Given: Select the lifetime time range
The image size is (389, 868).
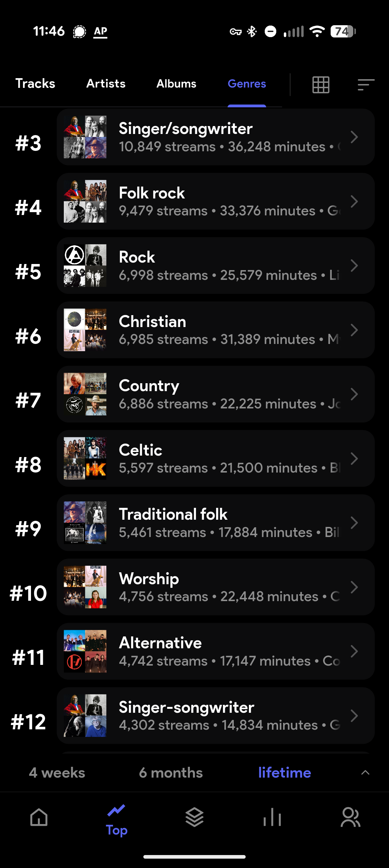Looking at the screenshot, I should [x=285, y=773].
